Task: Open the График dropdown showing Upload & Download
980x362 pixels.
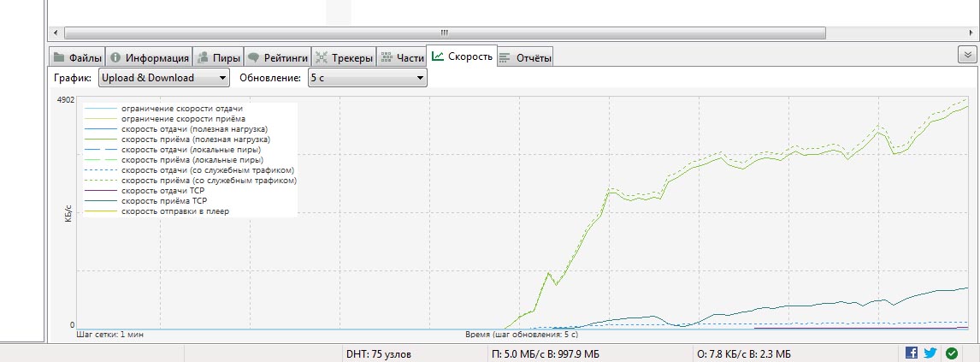Action: click(163, 78)
